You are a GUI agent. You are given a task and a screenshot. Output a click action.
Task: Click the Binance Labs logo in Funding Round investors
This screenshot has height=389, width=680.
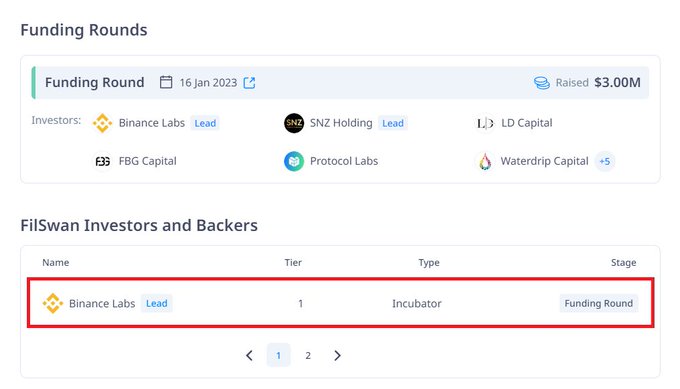click(103, 123)
